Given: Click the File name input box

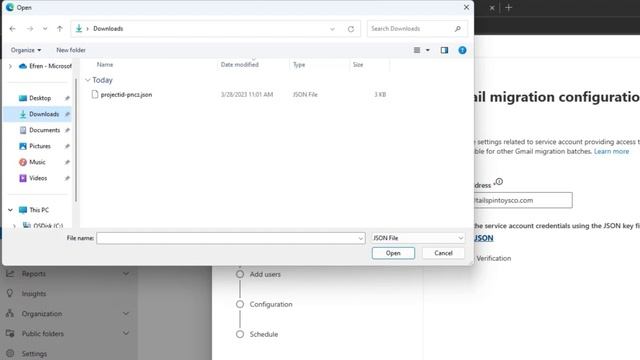Looking at the screenshot, I should (227, 238).
